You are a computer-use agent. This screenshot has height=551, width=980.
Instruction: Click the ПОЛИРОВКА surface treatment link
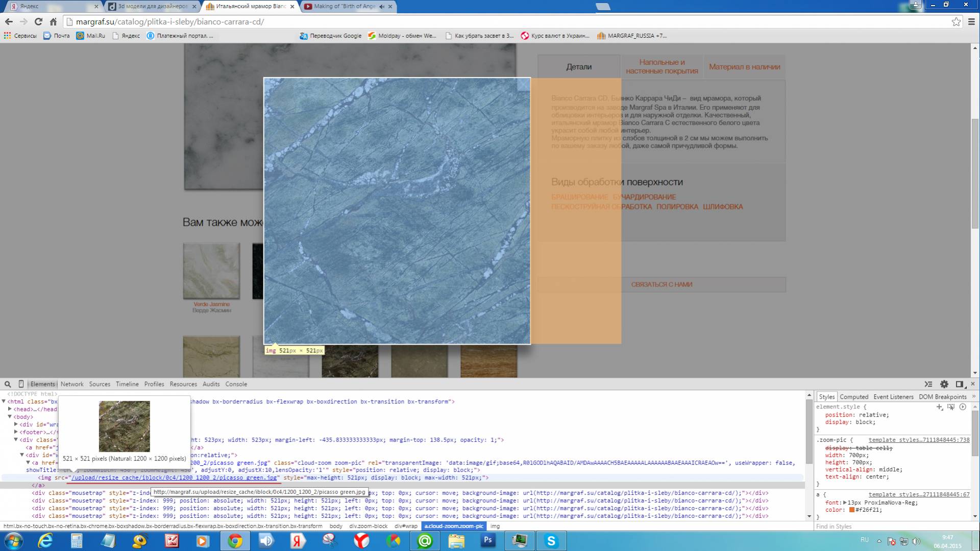point(677,207)
